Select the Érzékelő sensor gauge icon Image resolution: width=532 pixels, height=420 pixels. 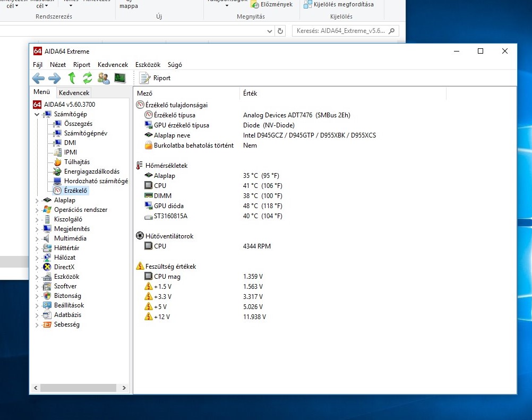[x=58, y=190]
